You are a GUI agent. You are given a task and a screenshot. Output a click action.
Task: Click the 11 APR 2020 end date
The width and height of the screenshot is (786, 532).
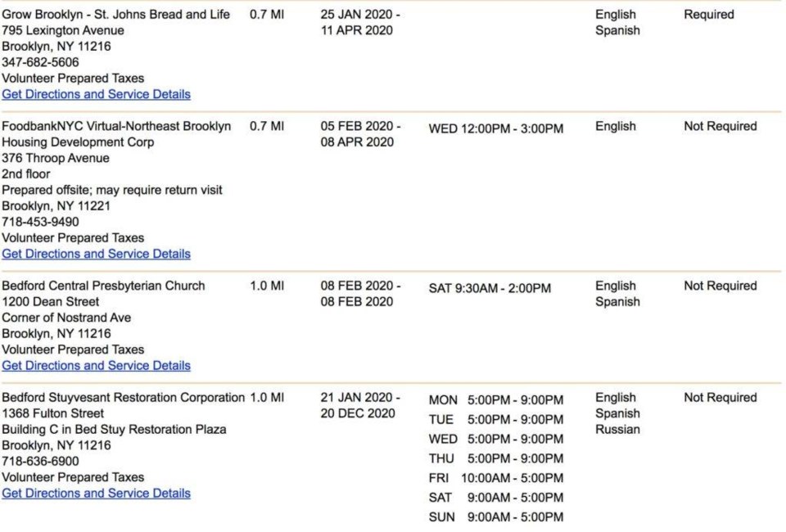coord(357,30)
